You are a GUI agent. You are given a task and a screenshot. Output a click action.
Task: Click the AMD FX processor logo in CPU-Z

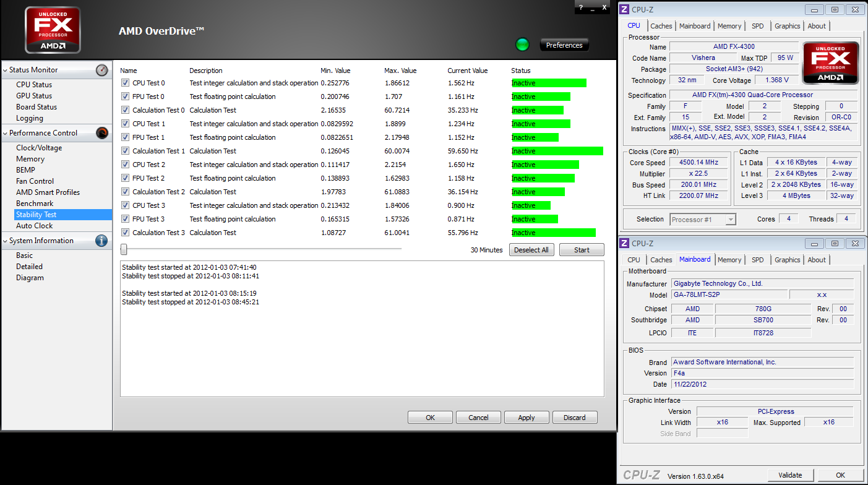830,63
